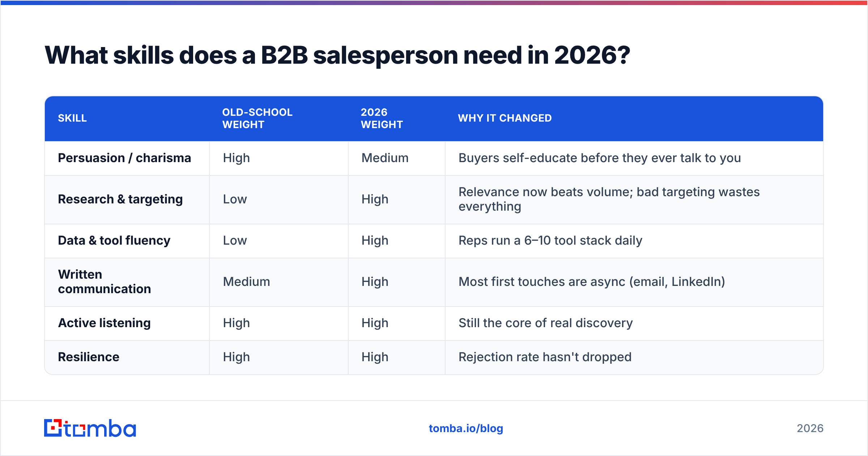868x456 pixels.
Task: Click 'Relevance now beats volume' explanation
Action: [609, 199]
